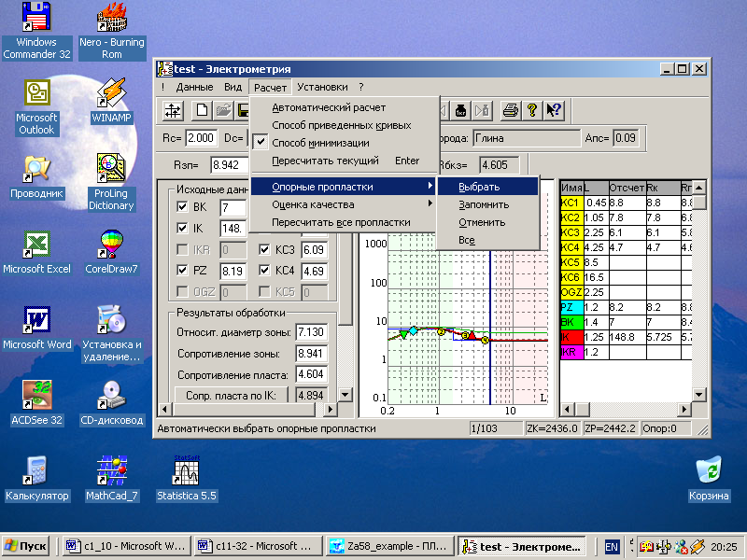This screenshot has width=747, height=560.
Task: Switch to c1_10 - Microsoft Word taskbar button
Action: [127, 546]
